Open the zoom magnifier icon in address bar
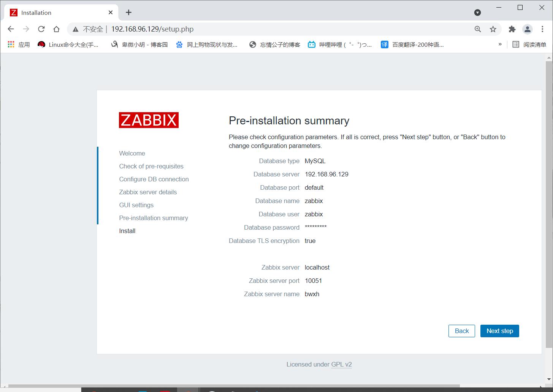Screen dimensions: 553x392 (x=478, y=29)
